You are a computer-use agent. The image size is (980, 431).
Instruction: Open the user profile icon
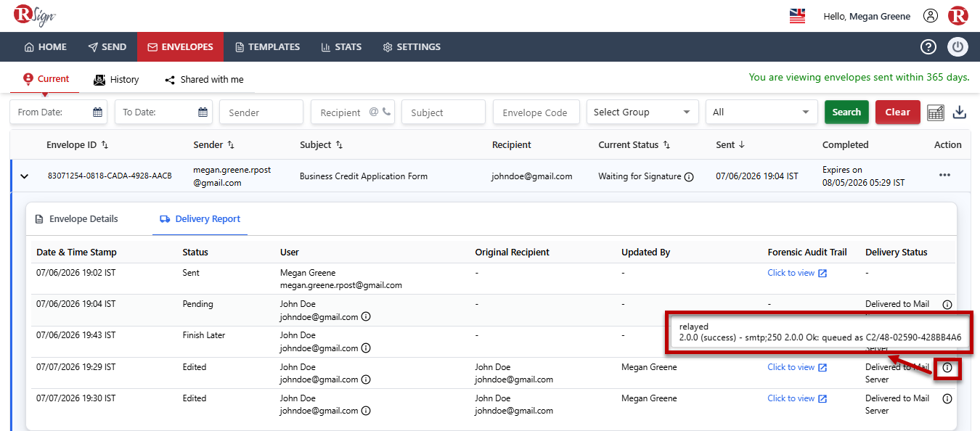point(931,16)
